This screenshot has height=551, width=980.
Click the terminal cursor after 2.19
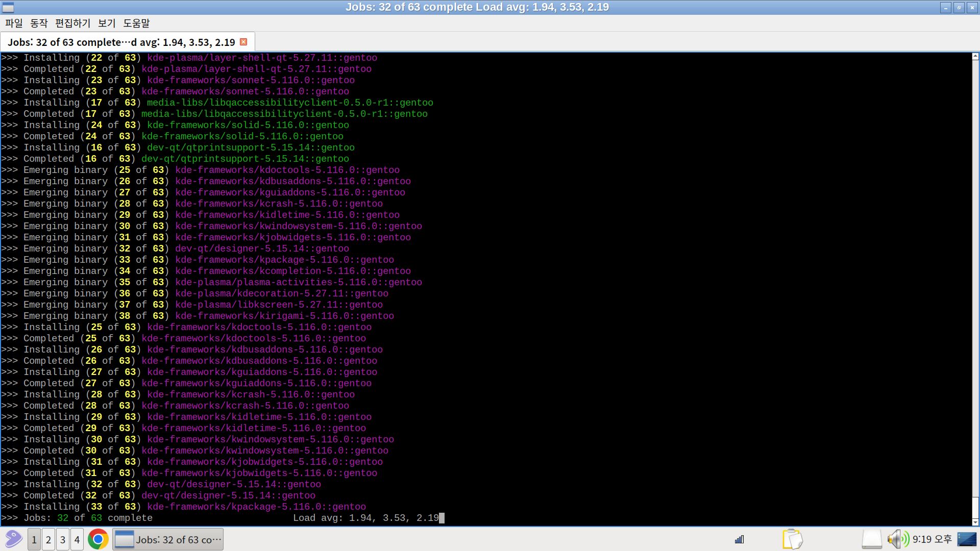tap(442, 518)
